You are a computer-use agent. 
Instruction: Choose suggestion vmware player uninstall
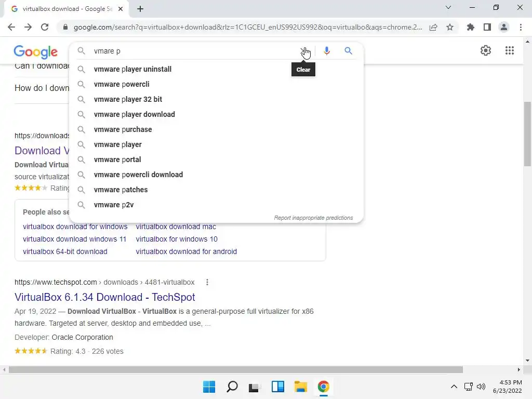[216, 69]
